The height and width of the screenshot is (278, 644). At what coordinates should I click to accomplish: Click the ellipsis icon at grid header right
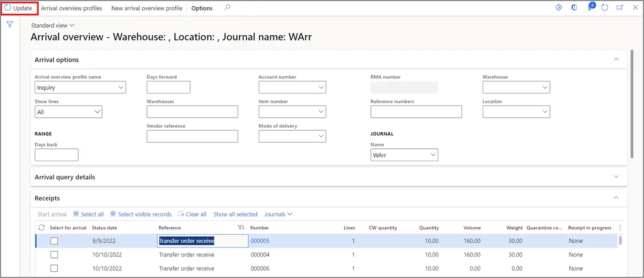(x=620, y=228)
